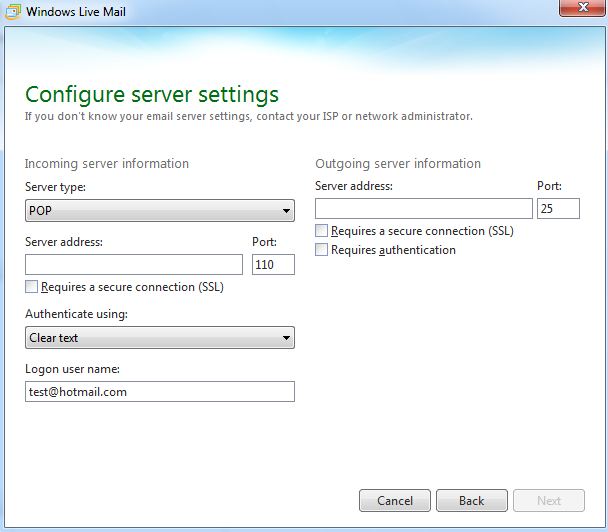
Task: Click the Logon user name field
Action: click(x=160, y=392)
